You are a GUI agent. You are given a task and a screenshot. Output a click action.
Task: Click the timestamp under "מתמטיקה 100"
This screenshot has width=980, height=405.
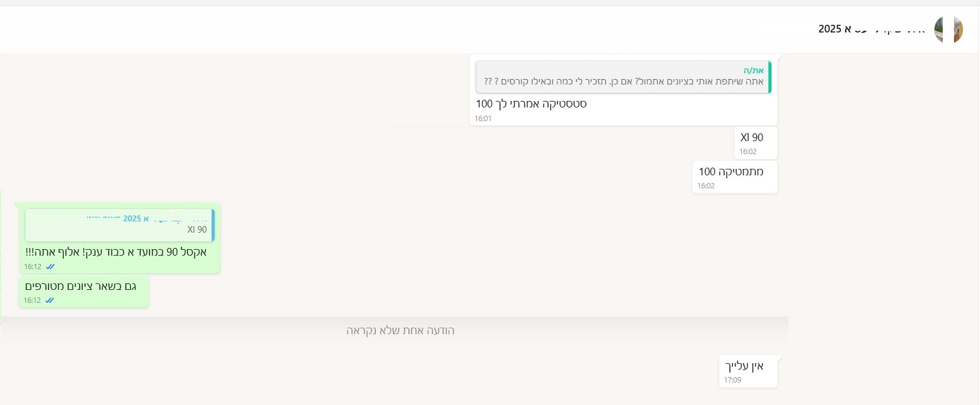706,186
